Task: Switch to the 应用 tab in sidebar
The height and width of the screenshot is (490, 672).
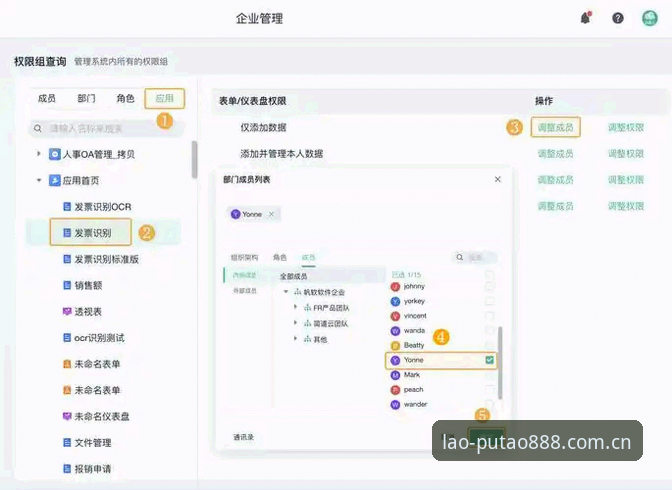Action: coord(165,99)
